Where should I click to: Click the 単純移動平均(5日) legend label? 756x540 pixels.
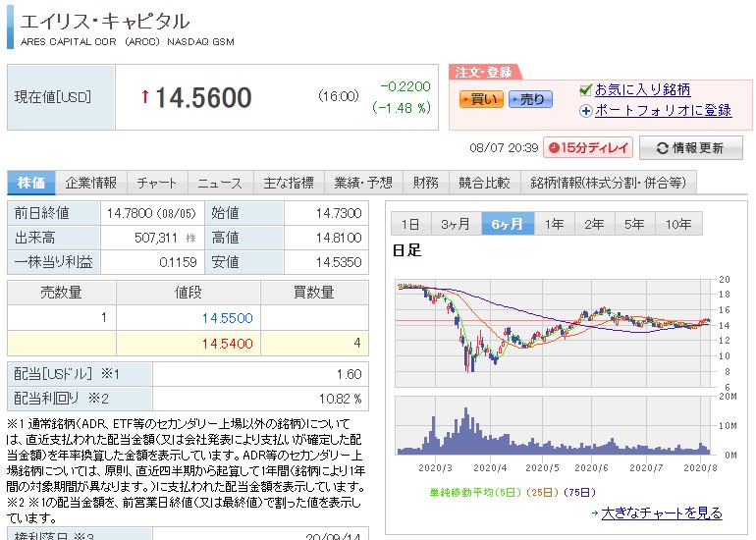[x=475, y=492]
